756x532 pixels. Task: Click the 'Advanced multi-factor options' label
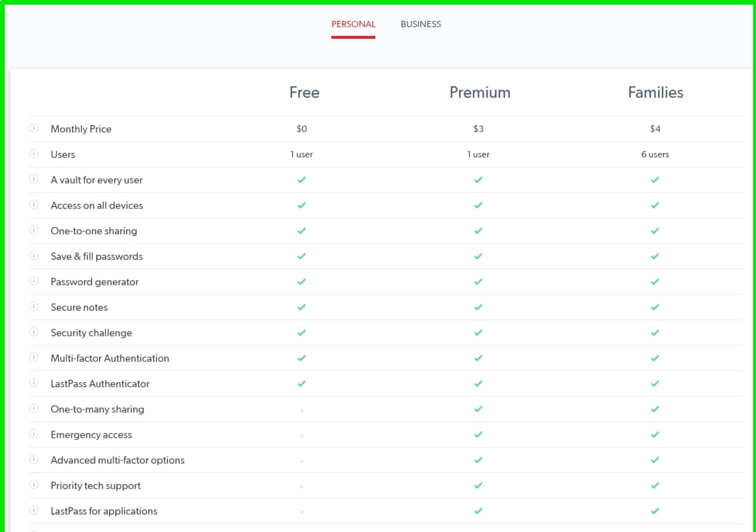(118, 460)
